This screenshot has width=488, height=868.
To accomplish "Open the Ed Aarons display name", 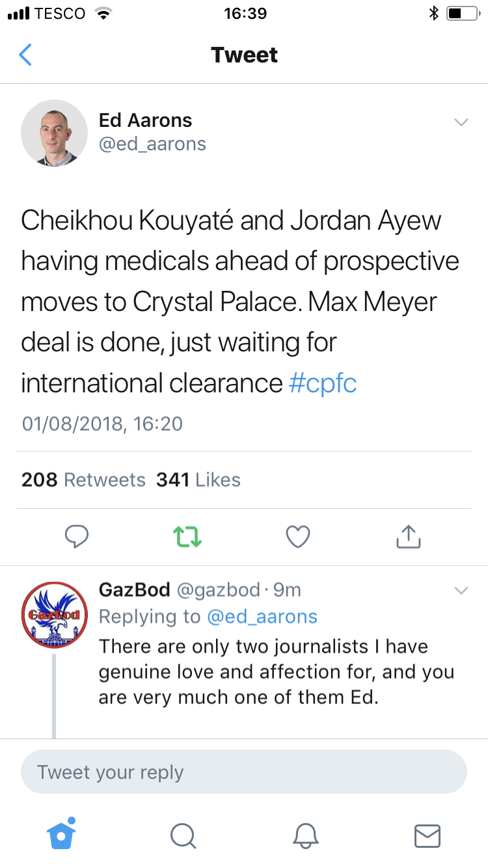I will click(145, 120).
